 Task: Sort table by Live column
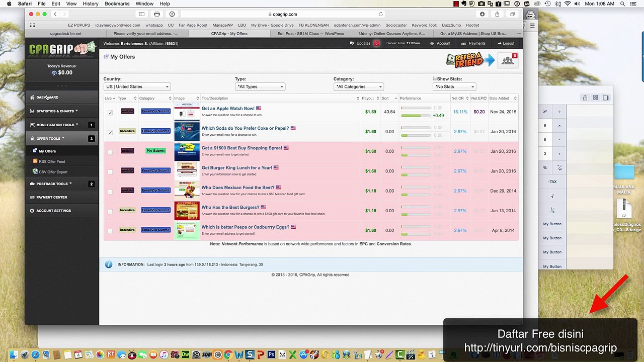click(x=110, y=98)
